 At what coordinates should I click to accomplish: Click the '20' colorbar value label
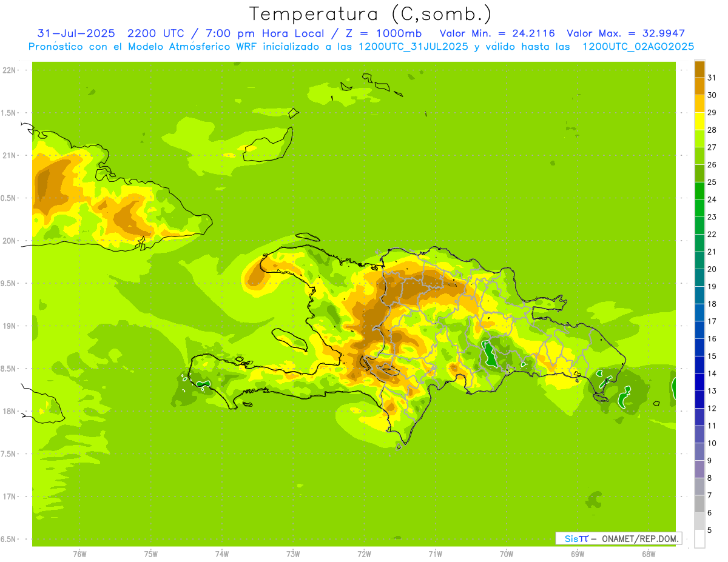pos(712,269)
